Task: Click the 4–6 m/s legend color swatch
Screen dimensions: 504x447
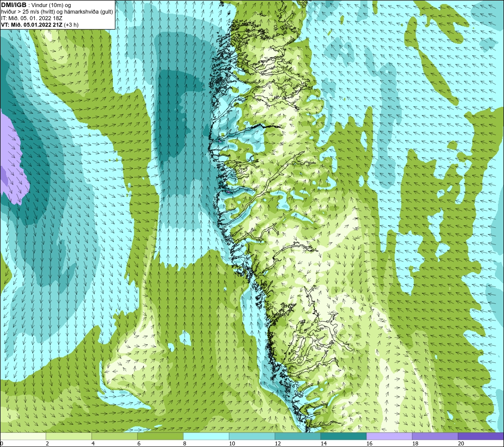Action: [114, 436]
